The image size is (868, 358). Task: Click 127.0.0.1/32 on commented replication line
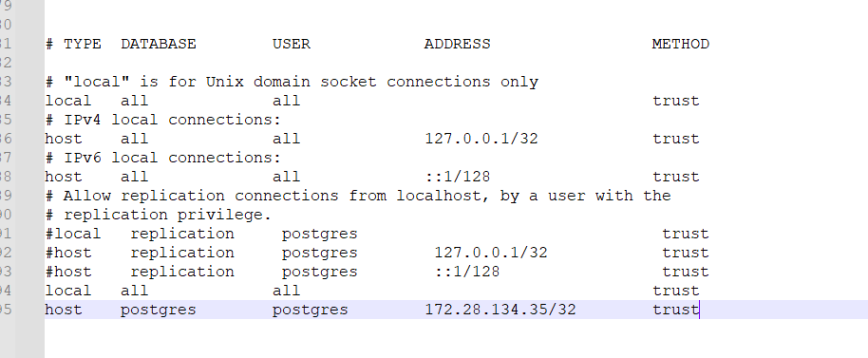click(x=491, y=253)
